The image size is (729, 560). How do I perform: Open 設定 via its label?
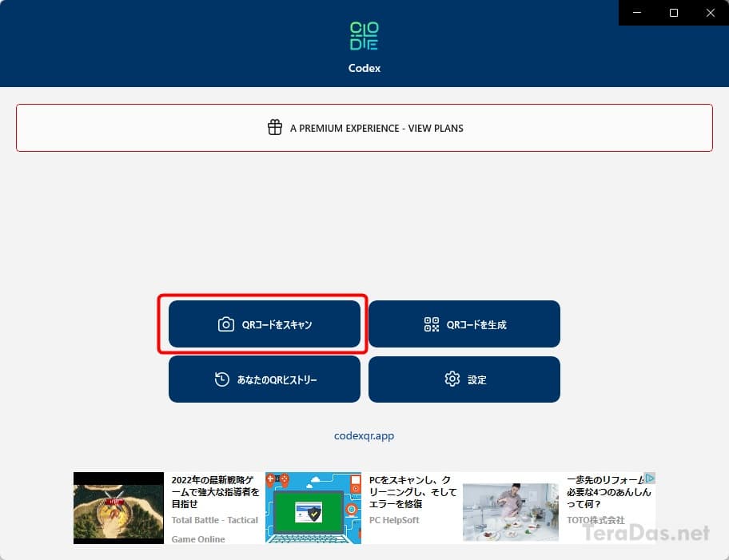(x=477, y=380)
